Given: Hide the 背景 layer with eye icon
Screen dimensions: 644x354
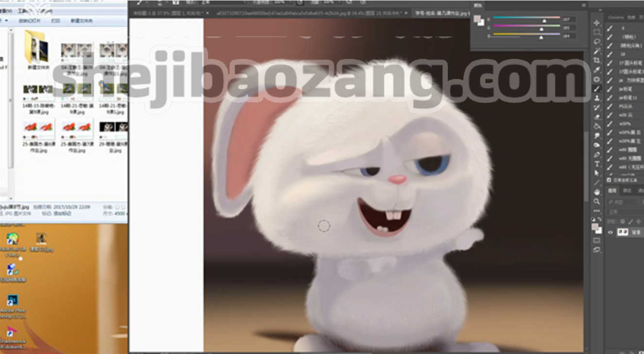Looking at the screenshot, I should pyautogui.click(x=610, y=232).
